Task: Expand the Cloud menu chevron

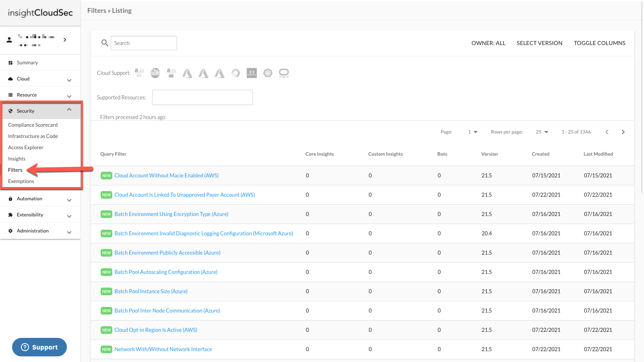Action: [69, 80]
